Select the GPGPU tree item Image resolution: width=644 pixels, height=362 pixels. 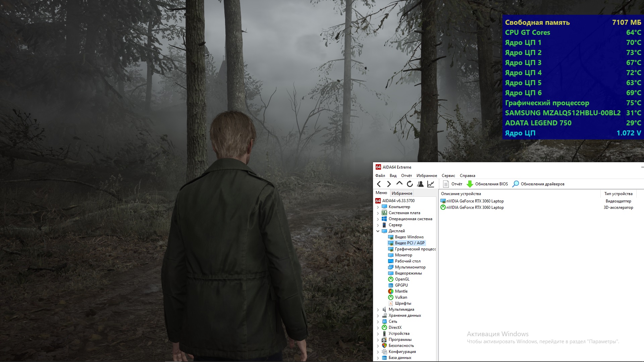click(x=401, y=285)
